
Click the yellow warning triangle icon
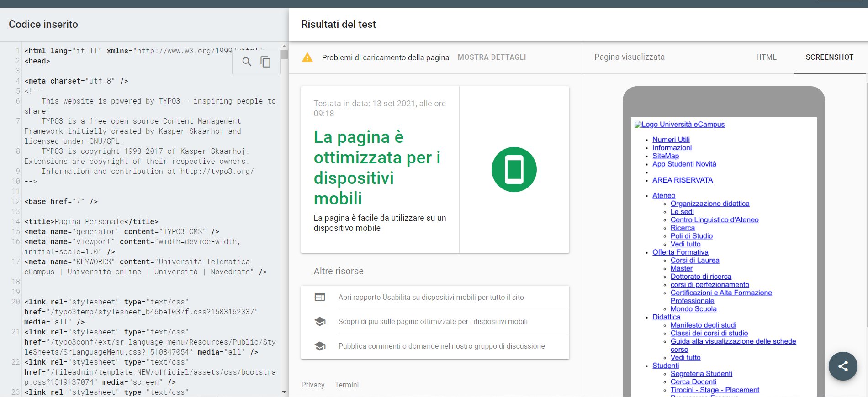pyautogui.click(x=307, y=57)
